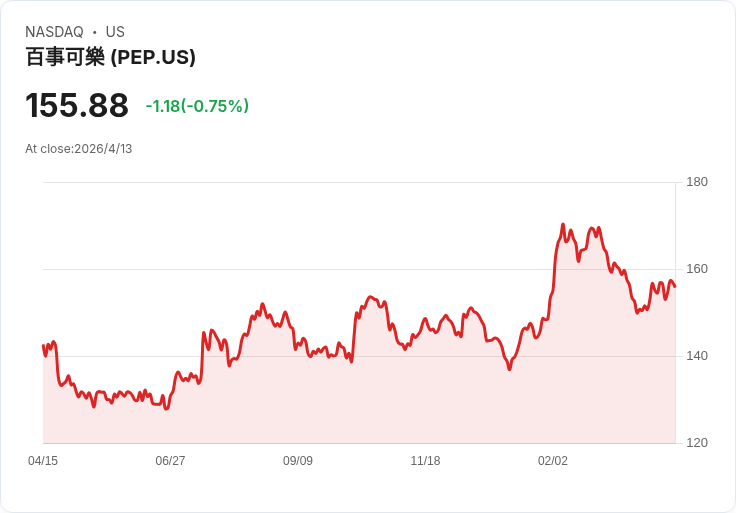Click the green -1.18(-0.75%) change value

197,106
